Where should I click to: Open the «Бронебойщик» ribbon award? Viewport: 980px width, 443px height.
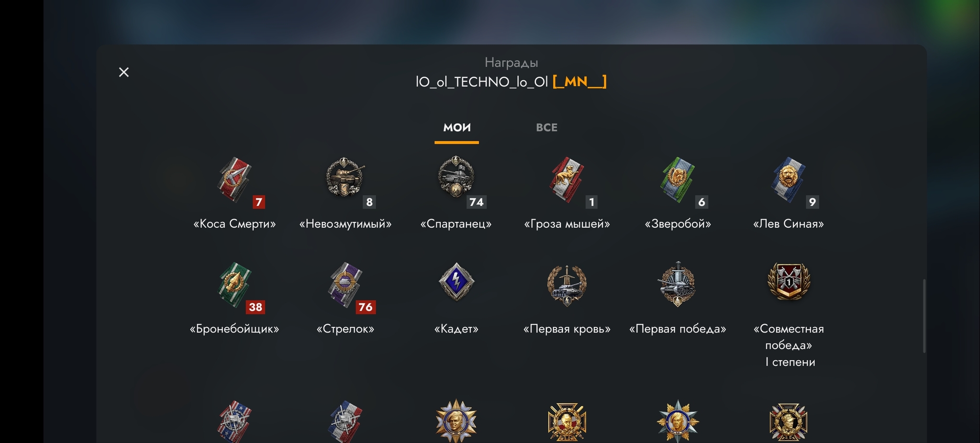(234, 286)
